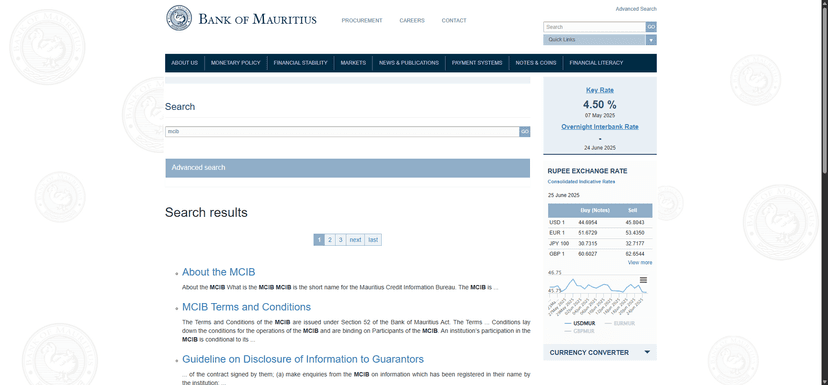Go to results page 3
Image resolution: width=828 pixels, height=385 pixels.
[341, 240]
